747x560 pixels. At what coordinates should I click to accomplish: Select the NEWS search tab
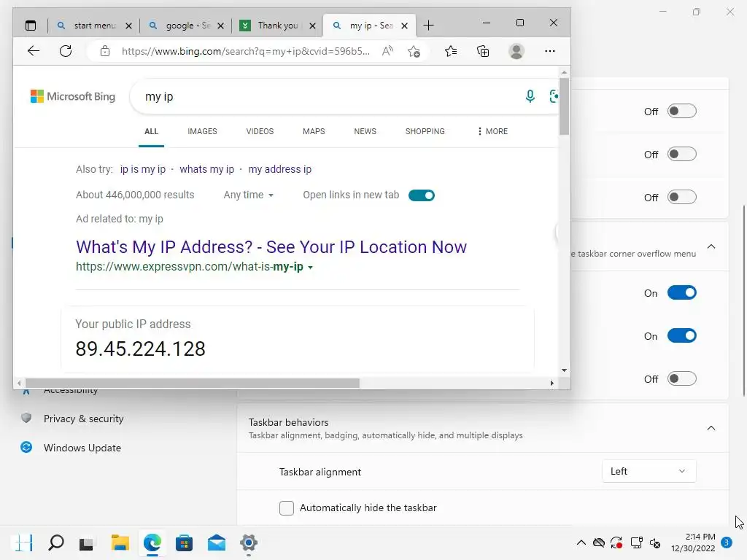click(365, 131)
